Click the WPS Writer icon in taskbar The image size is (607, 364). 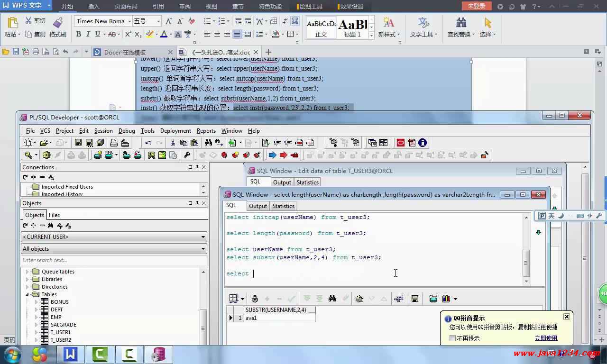[71, 354]
